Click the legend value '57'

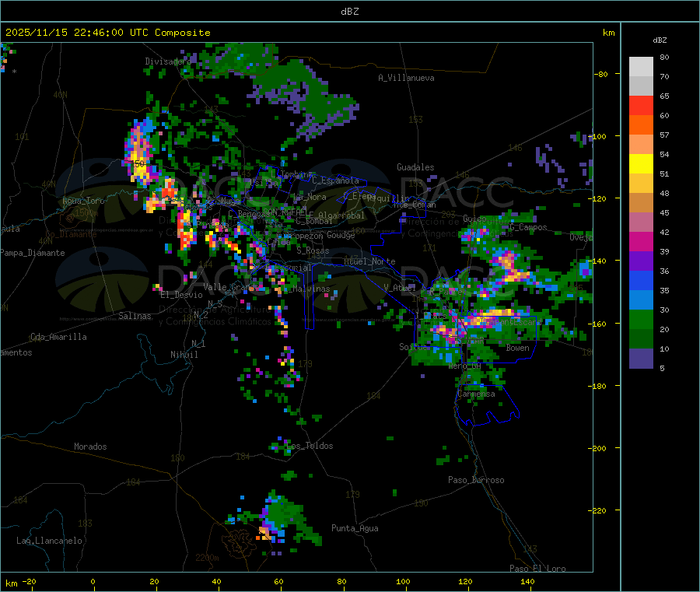tap(664, 135)
